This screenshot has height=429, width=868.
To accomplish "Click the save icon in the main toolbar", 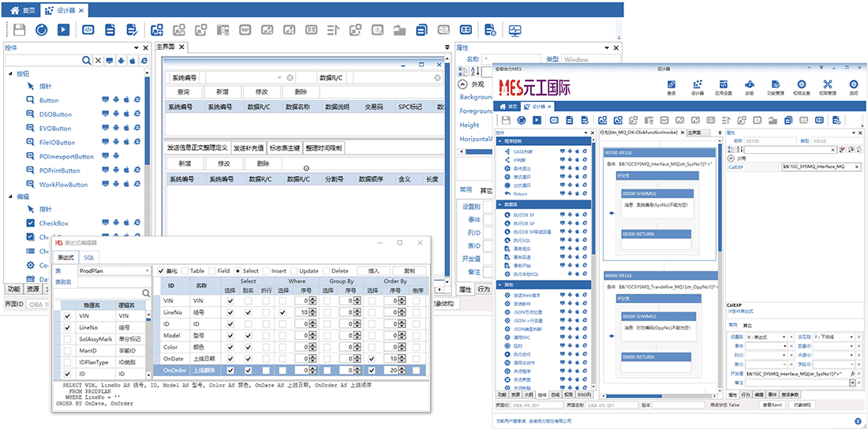I will tap(19, 30).
